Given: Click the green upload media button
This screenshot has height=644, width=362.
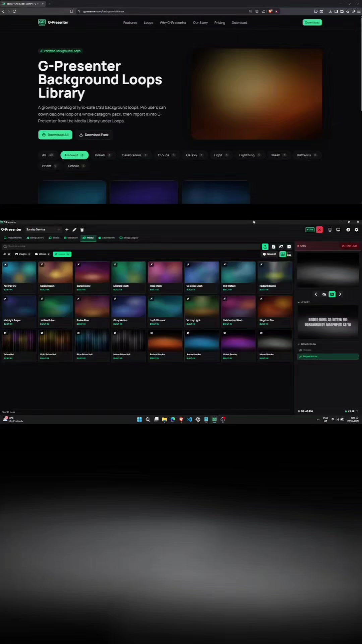Looking at the screenshot, I should pos(265,247).
